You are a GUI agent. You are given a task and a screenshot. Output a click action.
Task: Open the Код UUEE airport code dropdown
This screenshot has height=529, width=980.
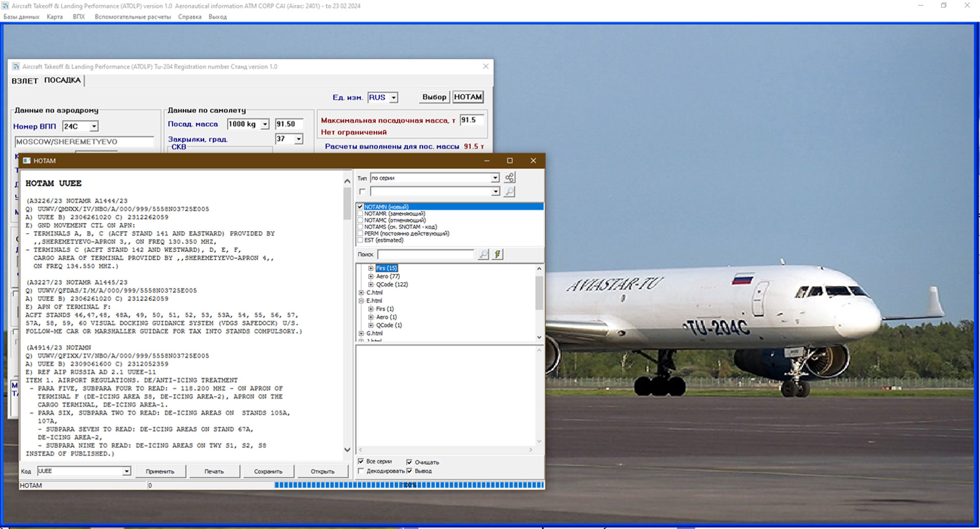pyautogui.click(x=126, y=471)
